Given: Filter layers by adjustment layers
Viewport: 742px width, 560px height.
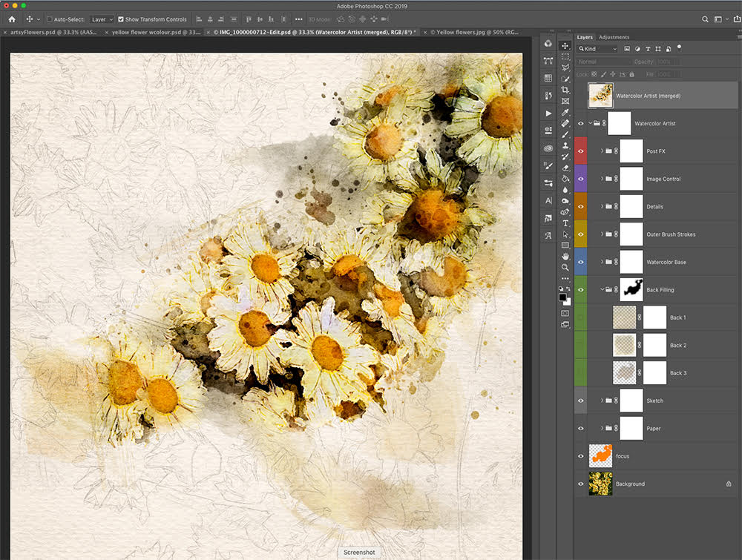Looking at the screenshot, I should point(637,49).
